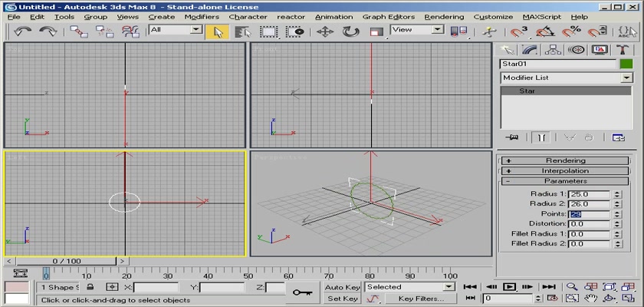Activate the Select Object arrow tool
The height and width of the screenshot is (307, 644).
click(x=218, y=31)
